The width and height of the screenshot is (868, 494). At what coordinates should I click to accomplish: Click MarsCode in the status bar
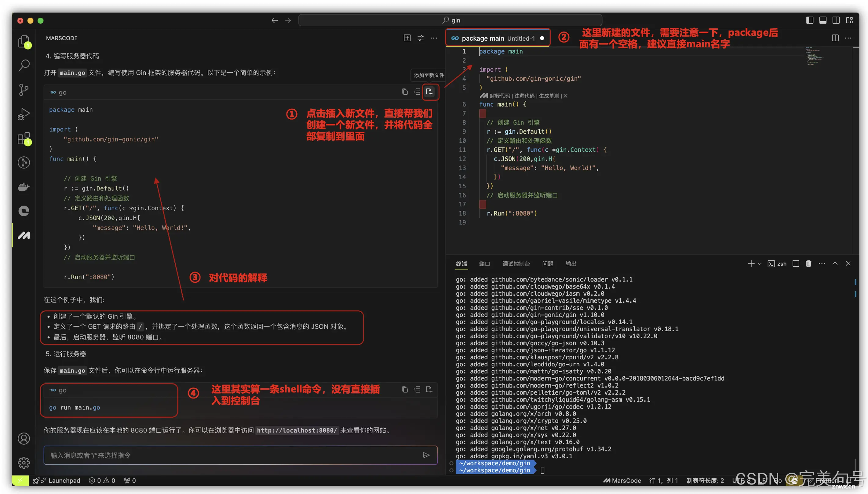622,481
